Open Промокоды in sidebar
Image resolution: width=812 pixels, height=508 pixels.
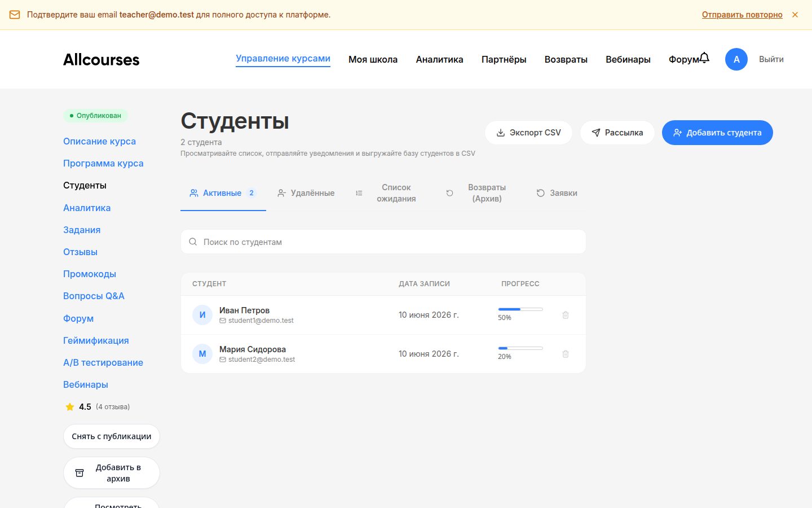pos(90,274)
